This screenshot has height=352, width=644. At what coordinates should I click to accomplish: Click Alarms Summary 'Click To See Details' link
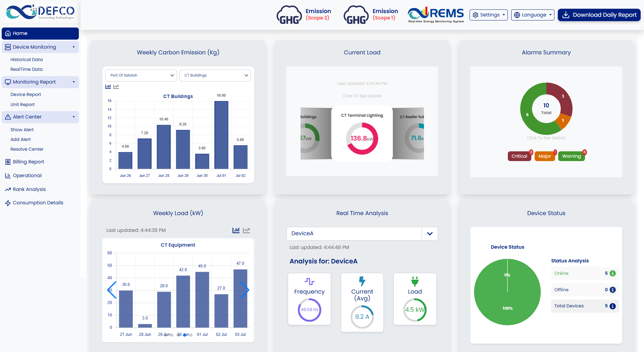546,138
